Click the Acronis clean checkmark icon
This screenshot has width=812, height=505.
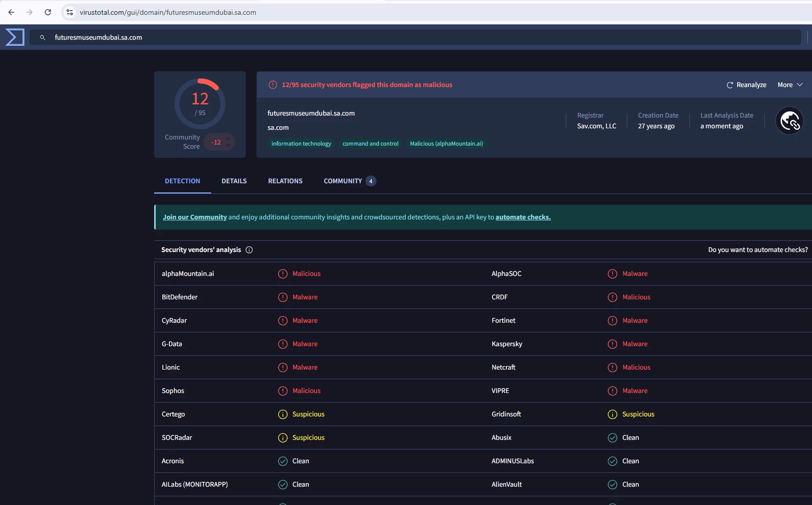tap(283, 461)
